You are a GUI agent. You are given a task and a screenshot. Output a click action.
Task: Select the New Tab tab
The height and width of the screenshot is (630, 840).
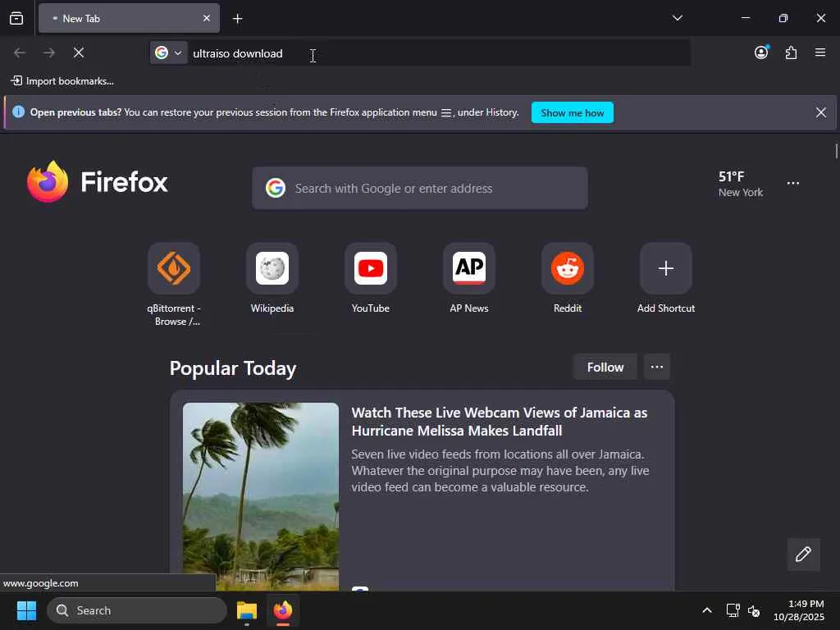point(129,18)
